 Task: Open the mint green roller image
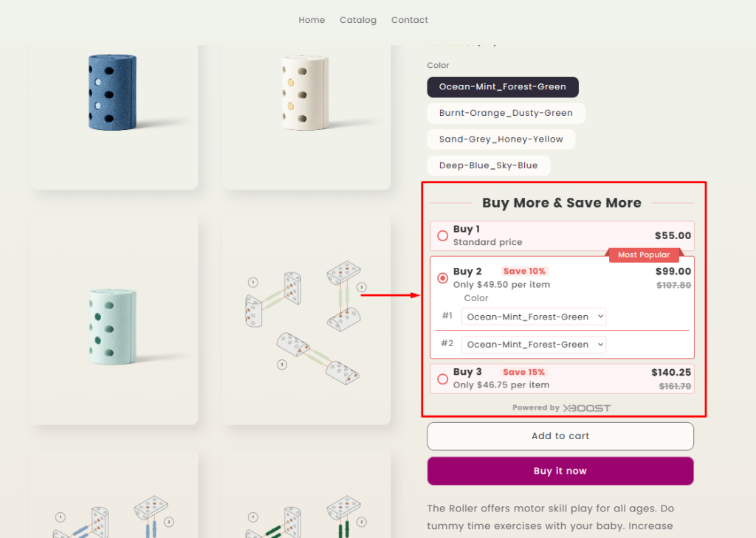(x=114, y=320)
